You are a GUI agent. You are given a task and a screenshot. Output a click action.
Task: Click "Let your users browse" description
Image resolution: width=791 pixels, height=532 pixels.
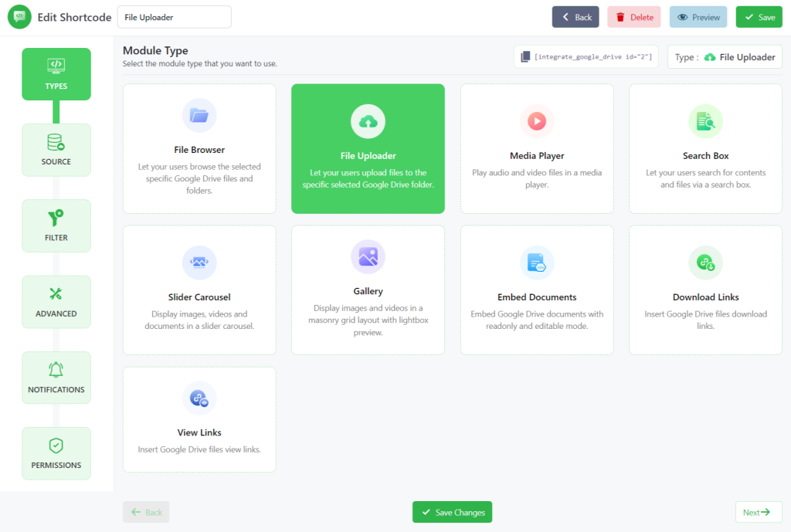[199, 178]
